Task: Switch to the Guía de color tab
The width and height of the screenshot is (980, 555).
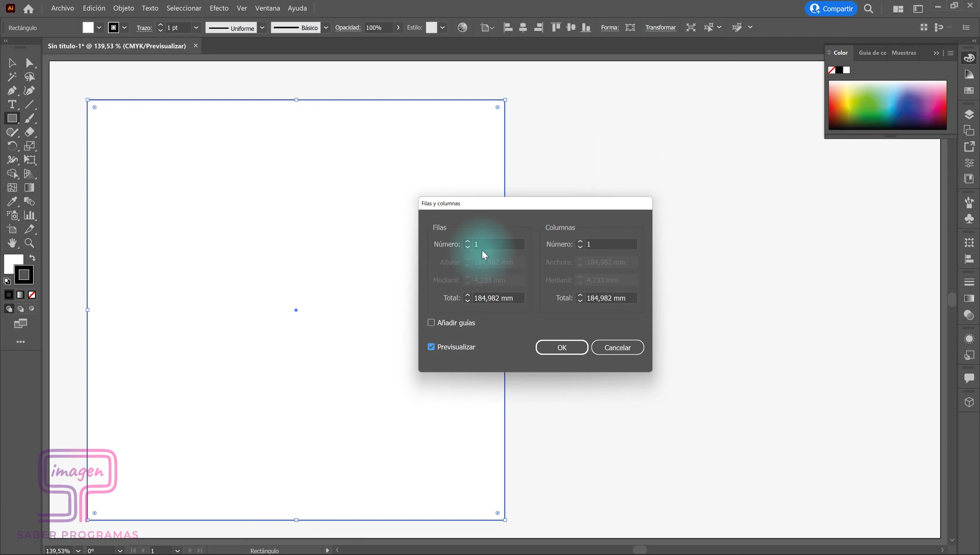Action: pos(872,53)
